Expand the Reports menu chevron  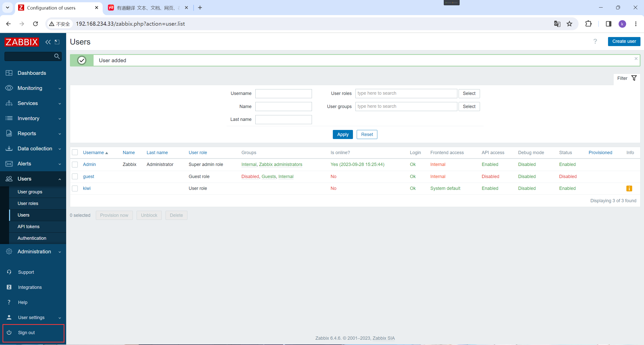tap(60, 134)
